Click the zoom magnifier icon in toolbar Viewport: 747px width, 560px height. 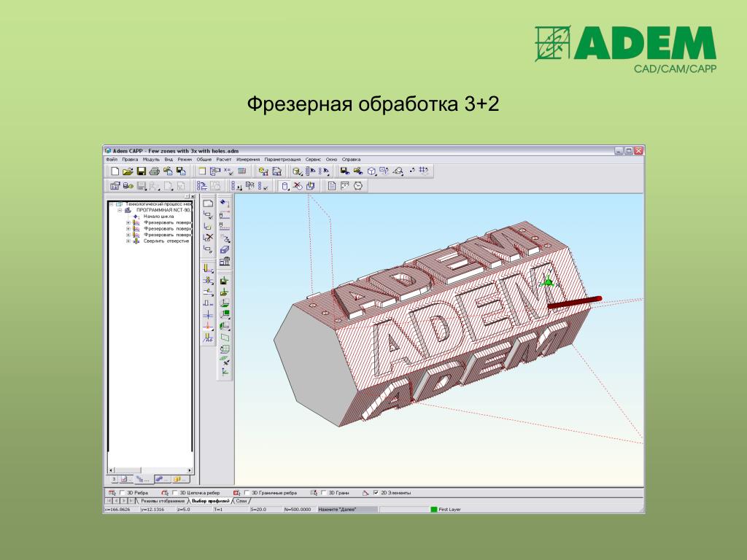398,171
